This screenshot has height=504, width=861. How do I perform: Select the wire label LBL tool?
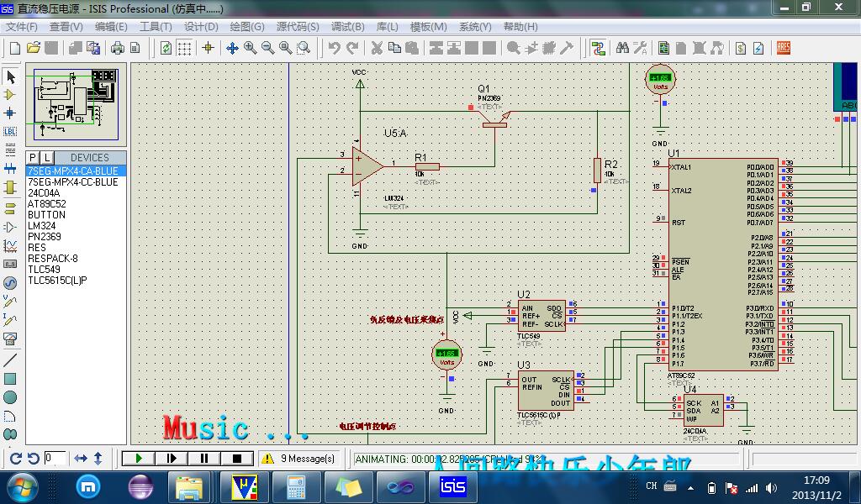pos(10,132)
